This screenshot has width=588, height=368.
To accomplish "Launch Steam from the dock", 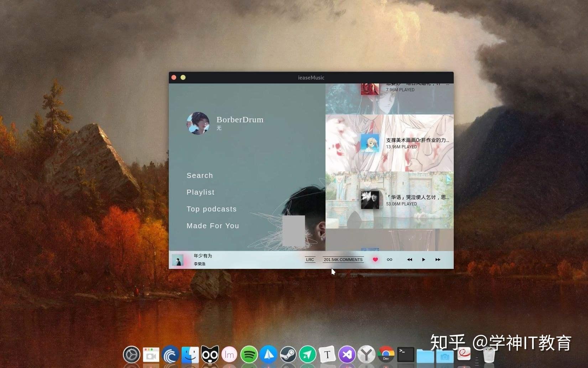I will coord(288,354).
